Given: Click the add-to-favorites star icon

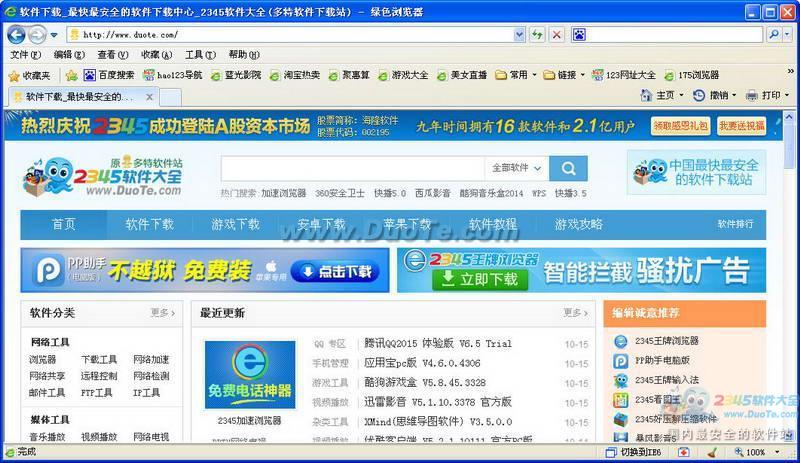Looking at the screenshot, I should (71, 76).
